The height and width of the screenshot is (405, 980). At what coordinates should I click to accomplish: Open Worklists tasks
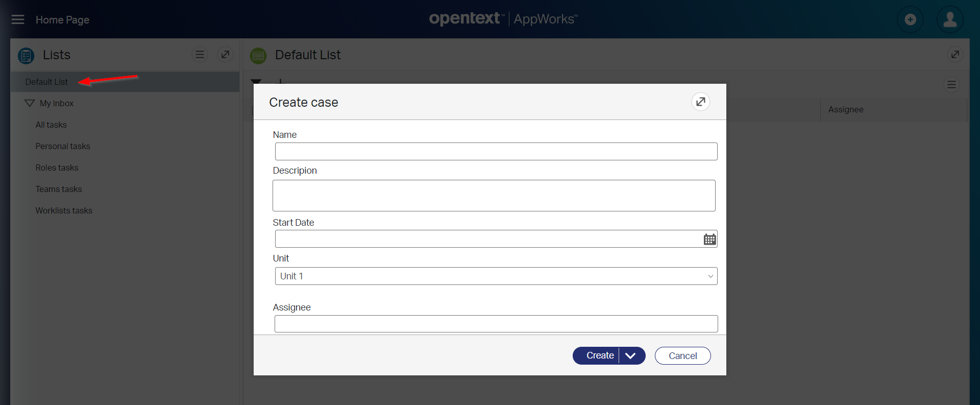click(x=64, y=210)
